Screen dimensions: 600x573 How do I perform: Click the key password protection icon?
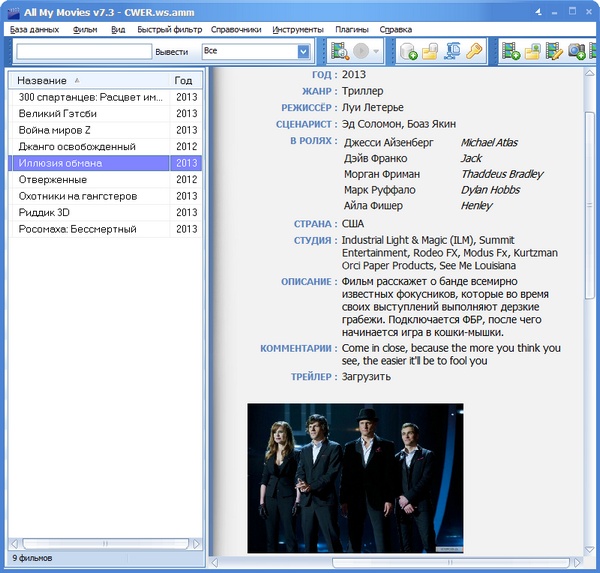click(x=475, y=51)
